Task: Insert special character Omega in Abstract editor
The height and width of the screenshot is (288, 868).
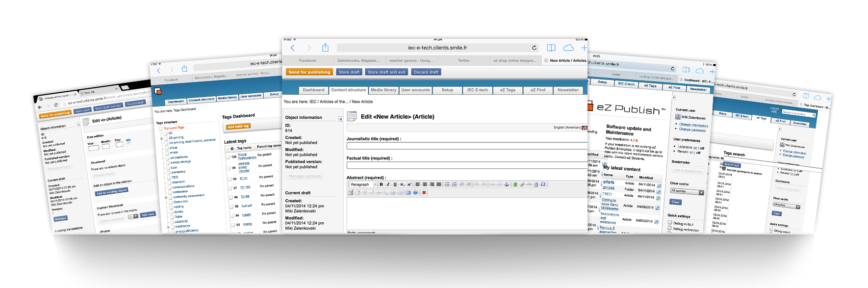Action: [543, 184]
